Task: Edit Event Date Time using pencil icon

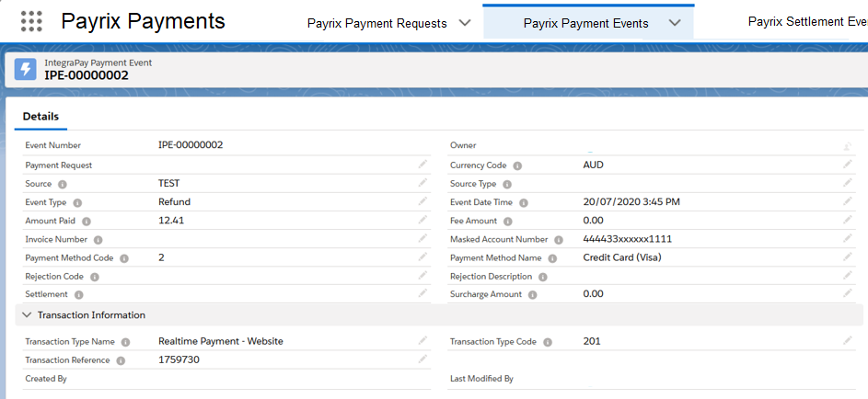Action: pos(848,202)
